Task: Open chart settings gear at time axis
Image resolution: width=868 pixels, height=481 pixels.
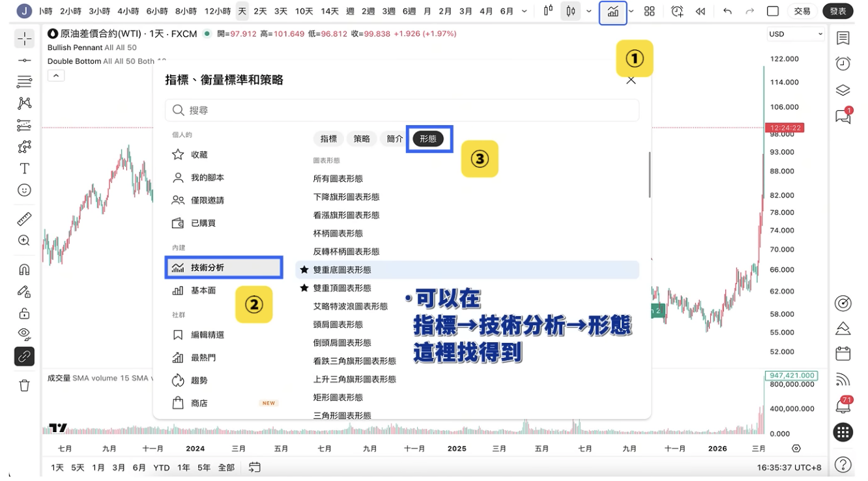Action: [x=796, y=448]
